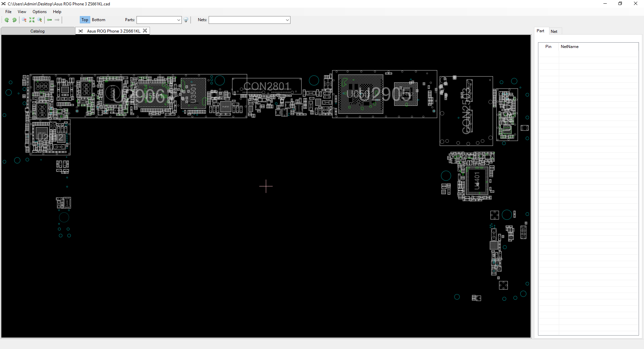Select chip U4401 on the board
The height and width of the screenshot is (349, 644).
point(477,181)
